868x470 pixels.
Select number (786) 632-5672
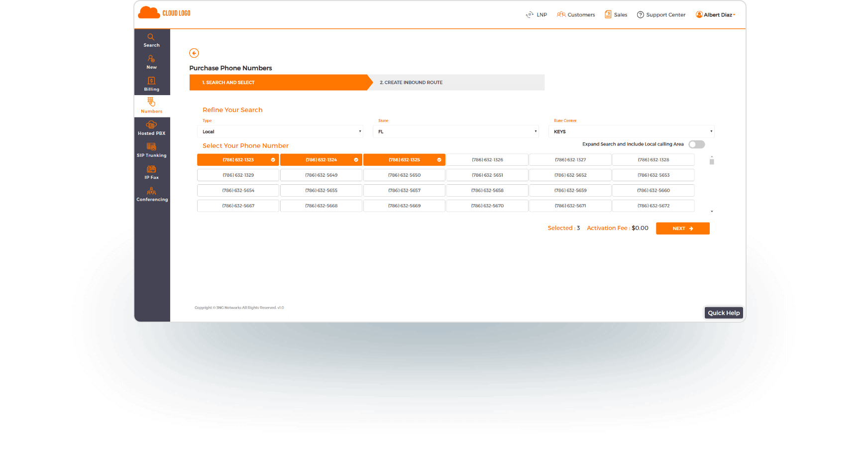tap(653, 206)
